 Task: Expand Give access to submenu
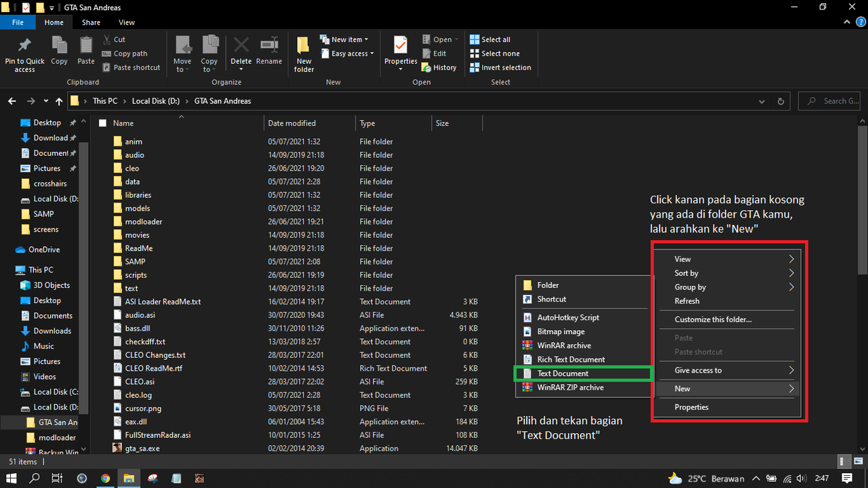[728, 371]
